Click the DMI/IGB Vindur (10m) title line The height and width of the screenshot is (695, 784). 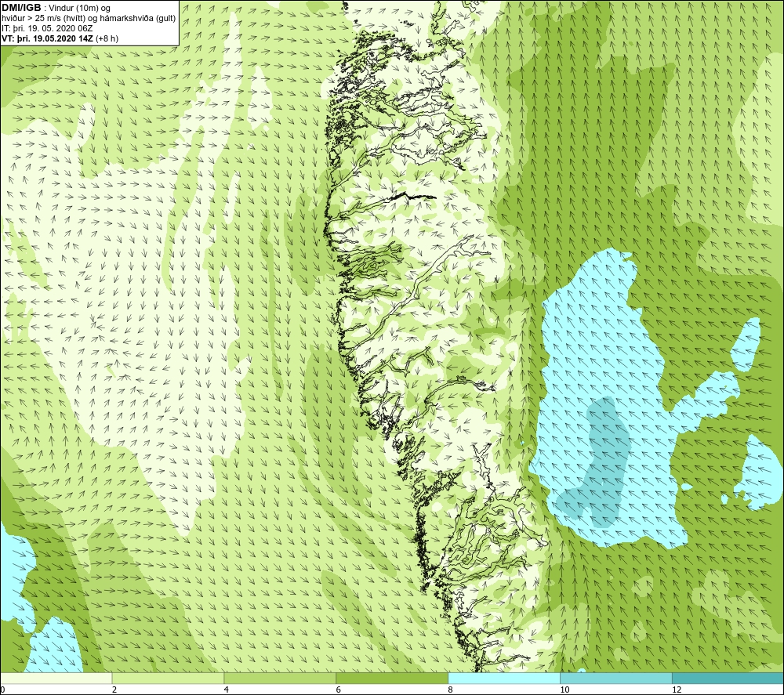[x=56, y=8]
